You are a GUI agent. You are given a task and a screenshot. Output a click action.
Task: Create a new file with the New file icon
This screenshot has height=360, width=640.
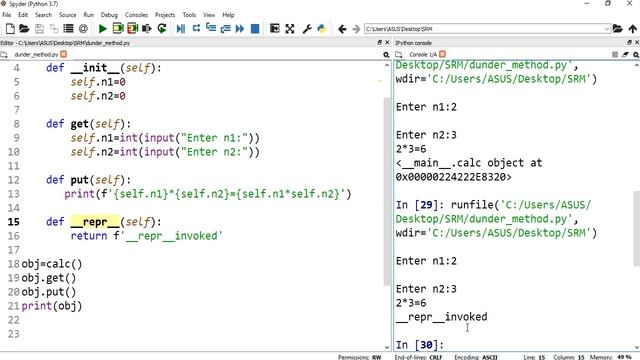[10, 29]
